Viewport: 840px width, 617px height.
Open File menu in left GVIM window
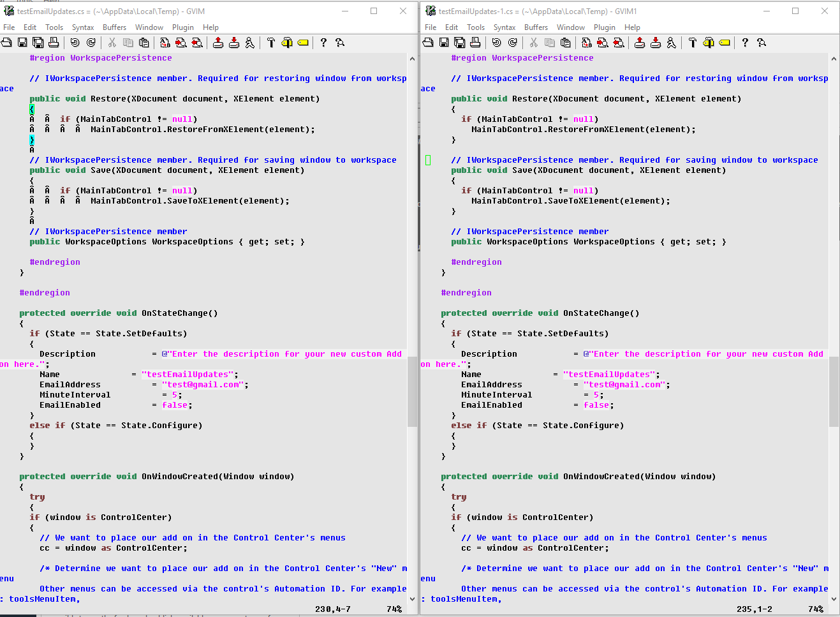pos(9,27)
